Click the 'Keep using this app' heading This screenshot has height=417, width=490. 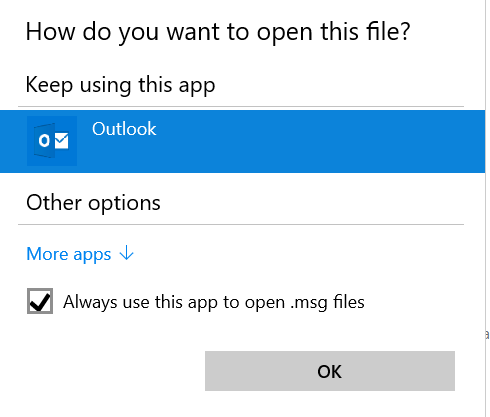[x=120, y=85]
